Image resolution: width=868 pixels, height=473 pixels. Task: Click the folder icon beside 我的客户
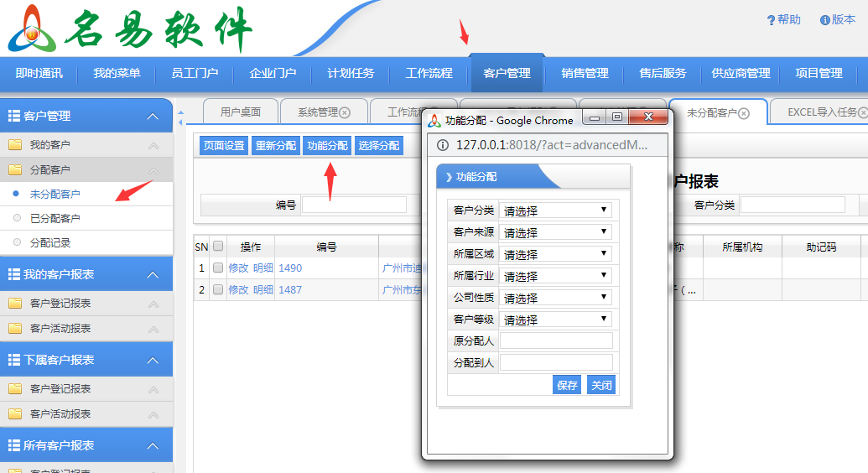pos(15,145)
